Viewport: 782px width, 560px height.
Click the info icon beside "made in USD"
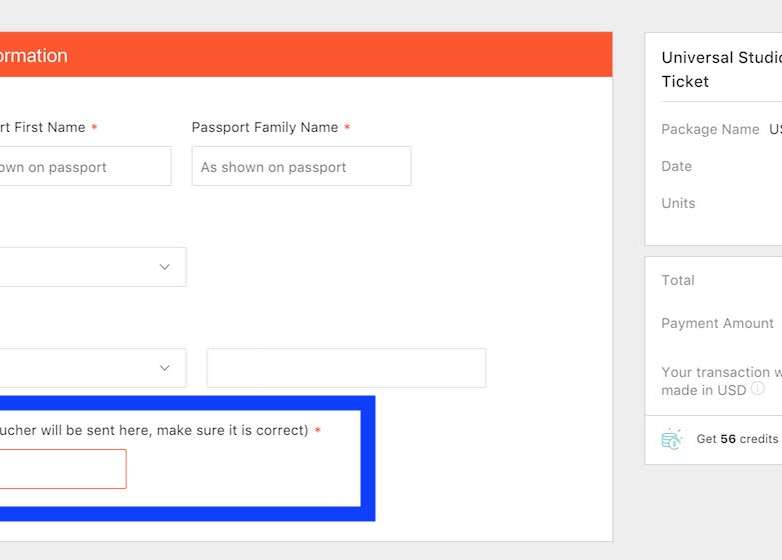pyautogui.click(x=758, y=389)
